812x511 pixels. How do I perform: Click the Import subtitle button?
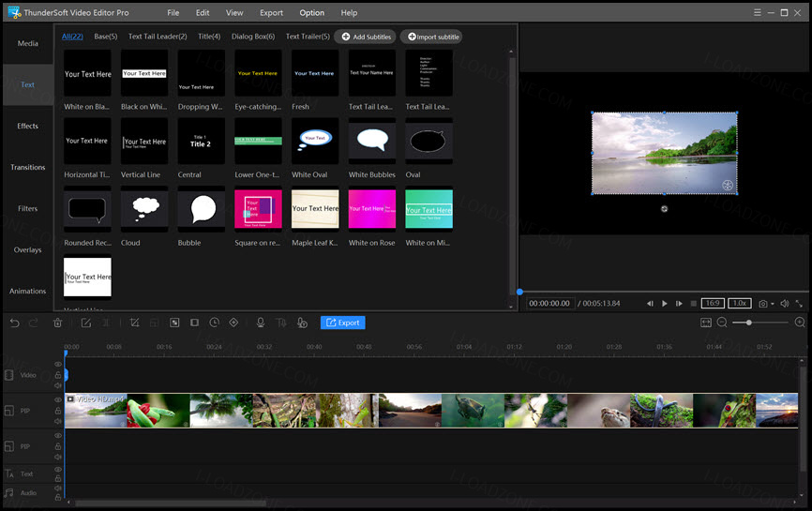[x=432, y=37]
